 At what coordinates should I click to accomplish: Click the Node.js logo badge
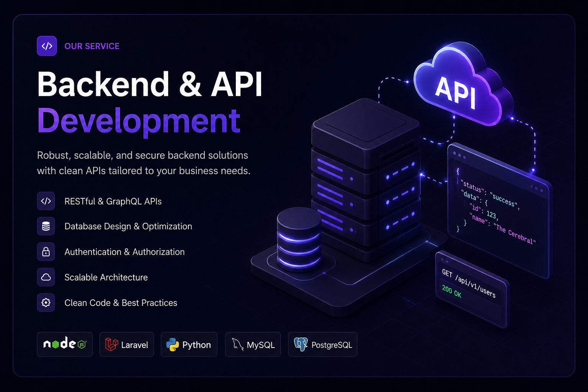click(x=65, y=345)
